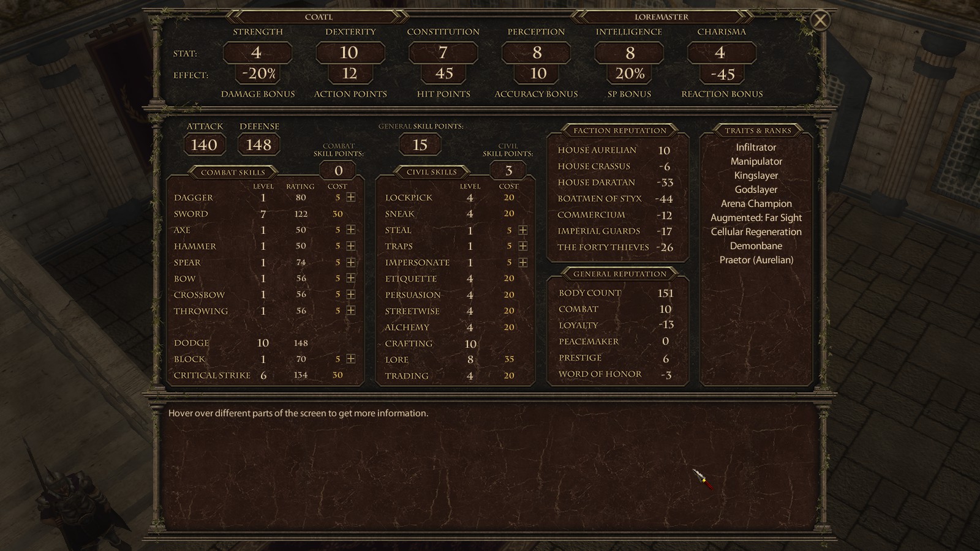Click the Alchemy skill name

[407, 328]
